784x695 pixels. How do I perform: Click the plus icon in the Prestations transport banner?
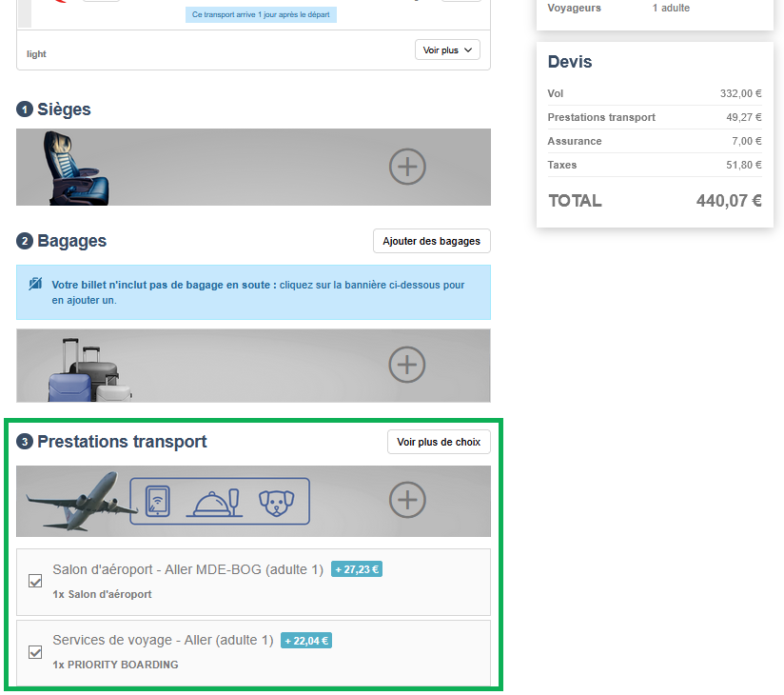pos(407,500)
